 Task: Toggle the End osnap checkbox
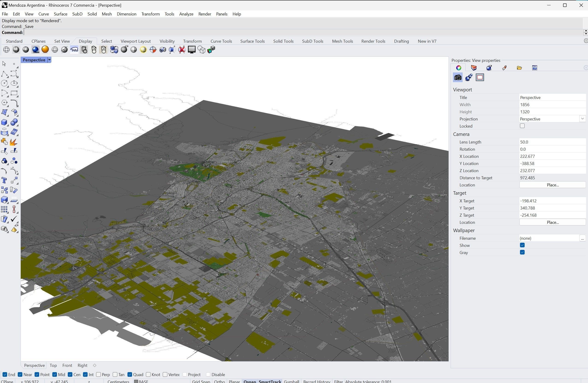tap(5, 375)
